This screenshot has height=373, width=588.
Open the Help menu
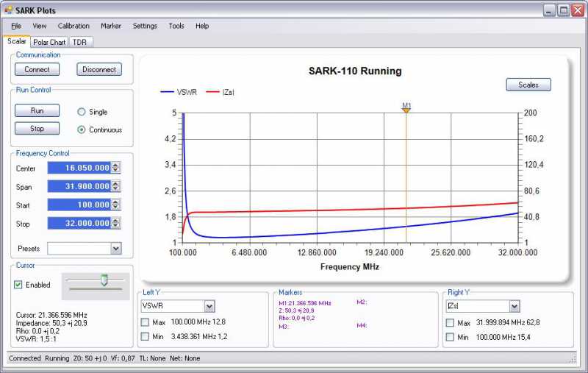point(202,26)
